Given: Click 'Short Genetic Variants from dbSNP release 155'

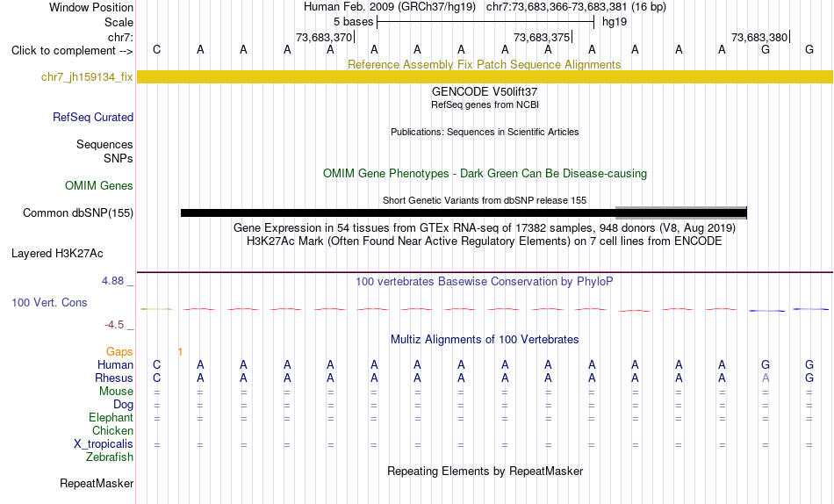Looking at the screenshot, I should click(x=485, y=201).
